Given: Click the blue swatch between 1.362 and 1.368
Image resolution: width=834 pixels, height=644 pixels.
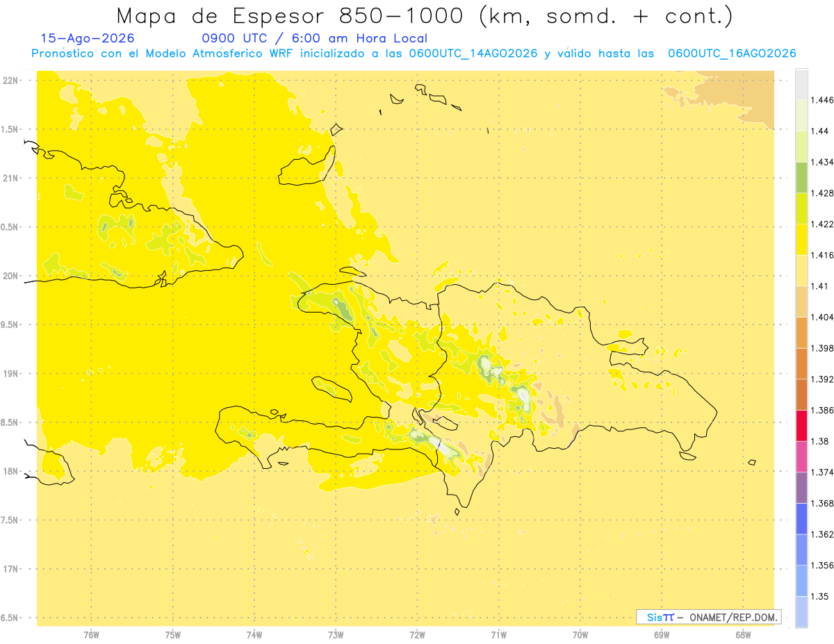Looking at the screenshot, I should click(801, 518).
